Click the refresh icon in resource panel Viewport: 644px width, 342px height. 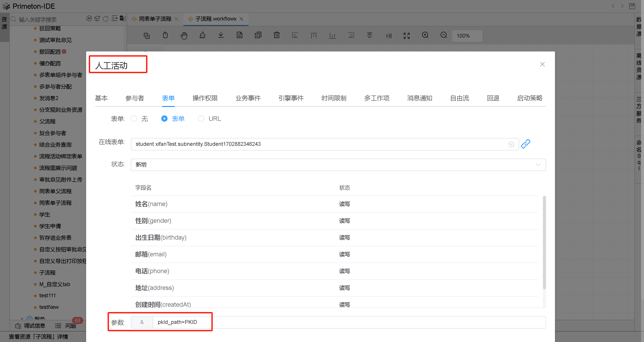(106, 19)
